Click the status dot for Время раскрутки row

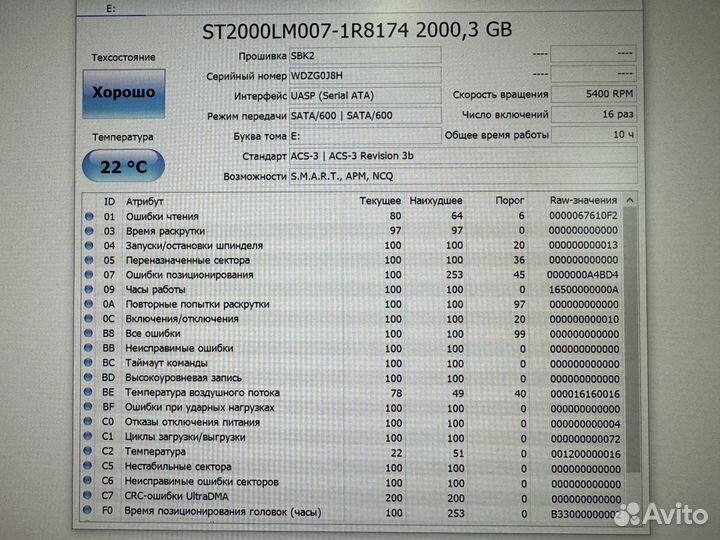pyautogui.click(x=89, y=231)
